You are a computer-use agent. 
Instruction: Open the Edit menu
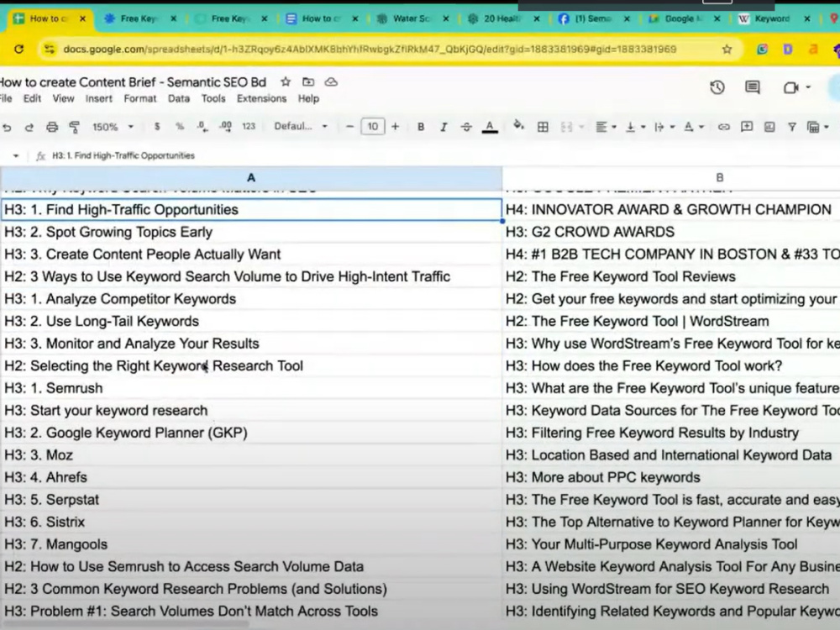pos(32,98)
